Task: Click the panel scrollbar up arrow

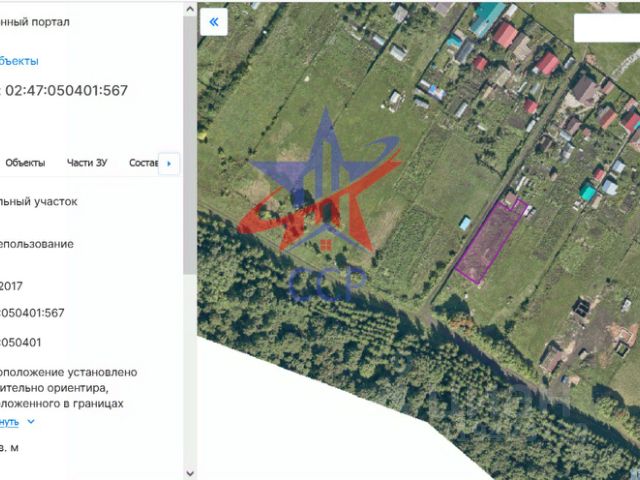Action: coord(190,9)
